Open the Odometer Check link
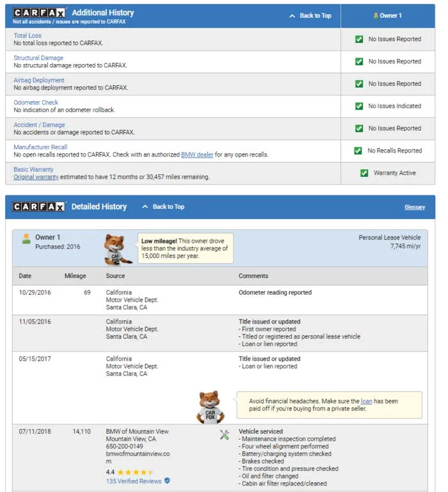The image size is (448, 492). click(x=36, y=102)
